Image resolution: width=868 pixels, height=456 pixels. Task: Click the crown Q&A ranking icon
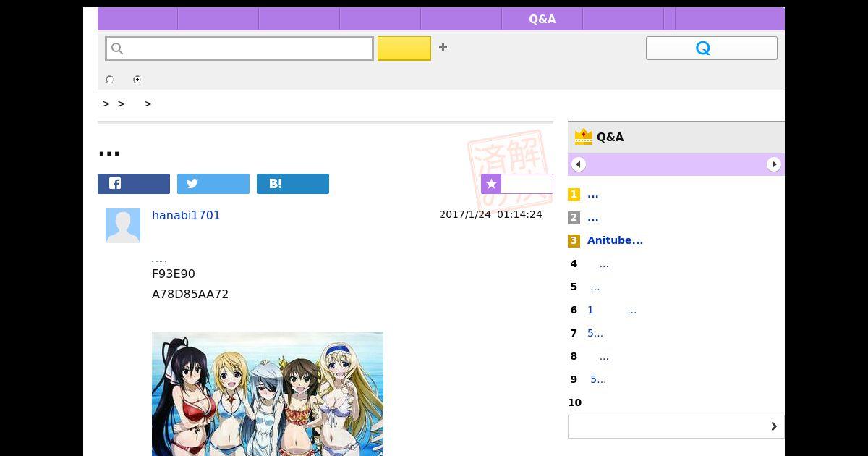[583, 137]
